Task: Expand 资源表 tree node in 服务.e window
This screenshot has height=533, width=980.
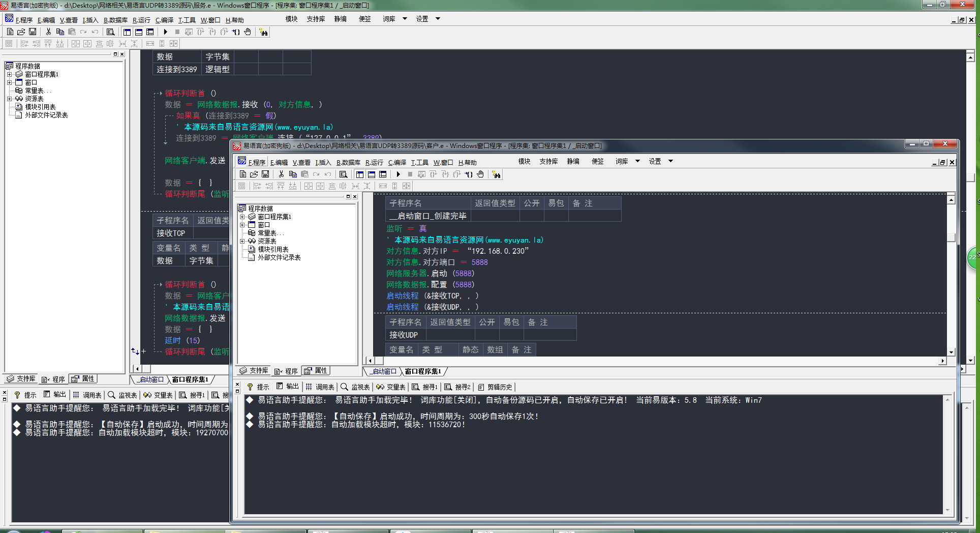Action: pyautogui.click(x=10, y=99)
